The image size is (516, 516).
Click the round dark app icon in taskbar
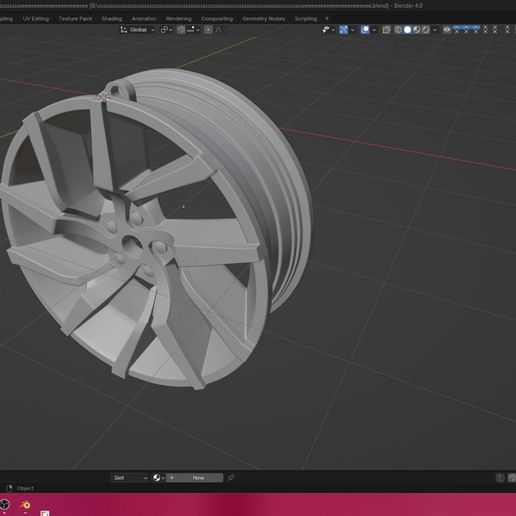[4, 505]
